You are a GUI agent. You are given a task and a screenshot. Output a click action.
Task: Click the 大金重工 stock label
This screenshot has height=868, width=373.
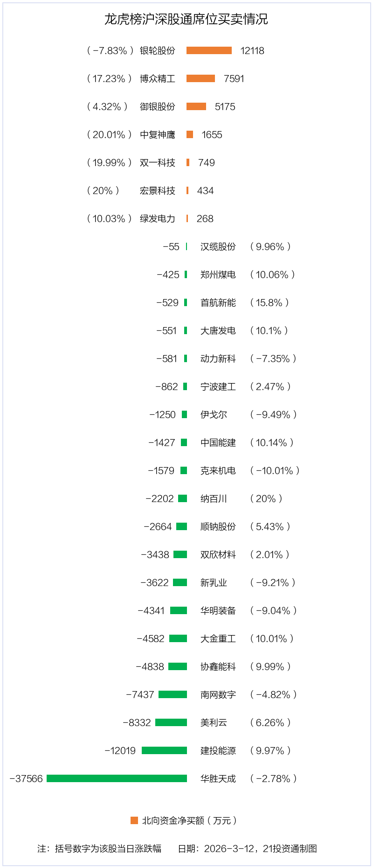[x=218, y=638]
